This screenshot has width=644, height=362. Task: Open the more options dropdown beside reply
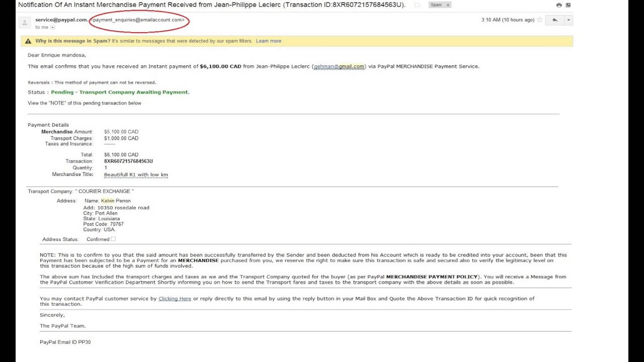coord(569,20)
